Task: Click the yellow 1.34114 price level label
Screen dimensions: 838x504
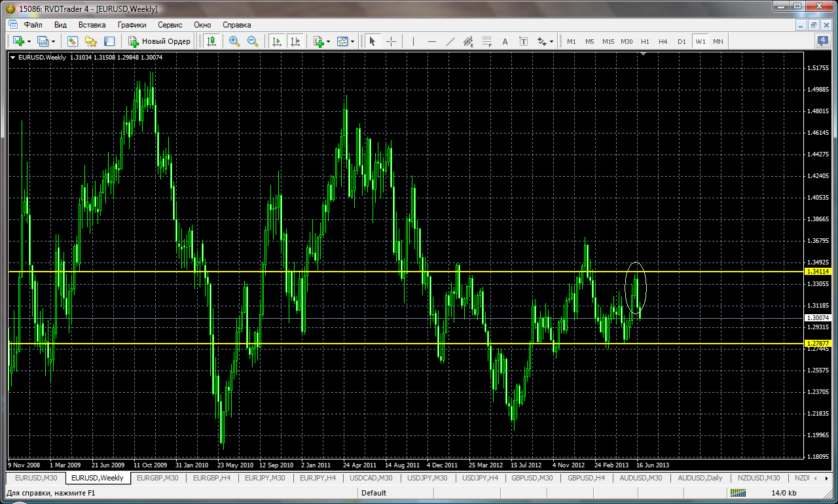Action: click(818, 272)
